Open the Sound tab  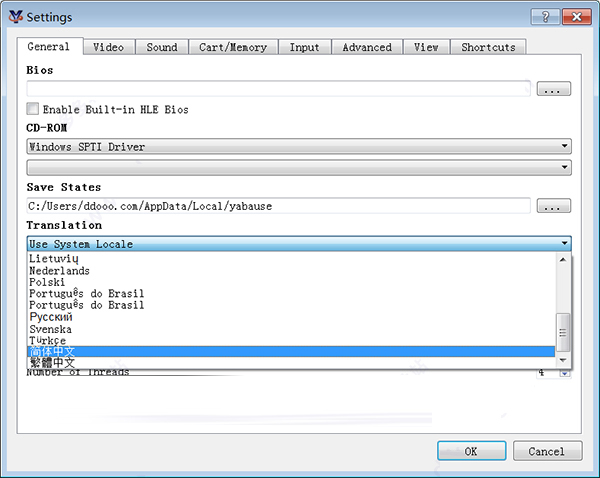click(161, 47)
